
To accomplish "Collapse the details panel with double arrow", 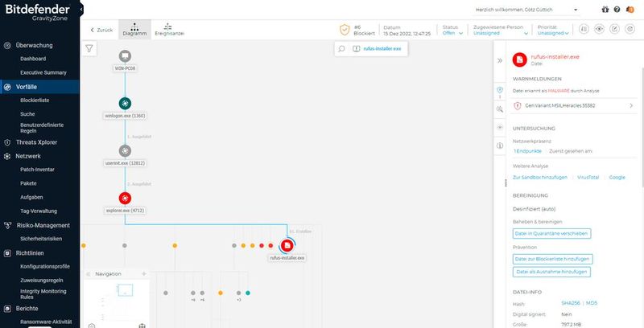I will [500, 60].
